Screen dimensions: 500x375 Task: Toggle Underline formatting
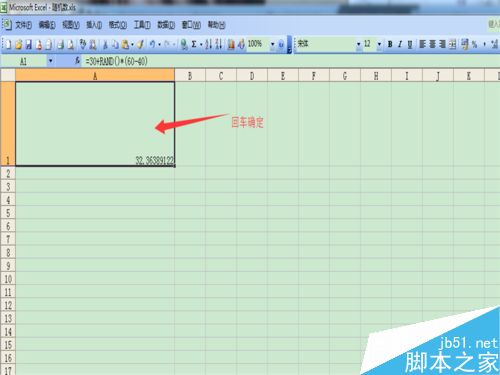coord(410,44)
